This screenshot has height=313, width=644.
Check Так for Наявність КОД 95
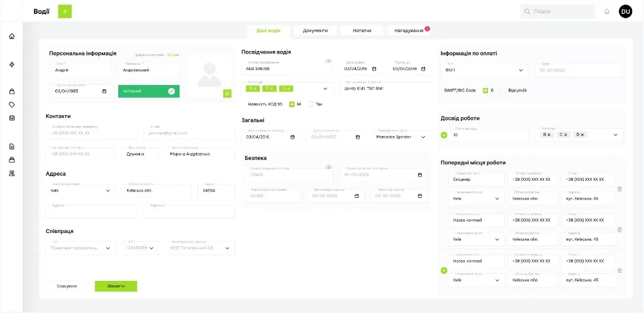click(x=311, y=104)
